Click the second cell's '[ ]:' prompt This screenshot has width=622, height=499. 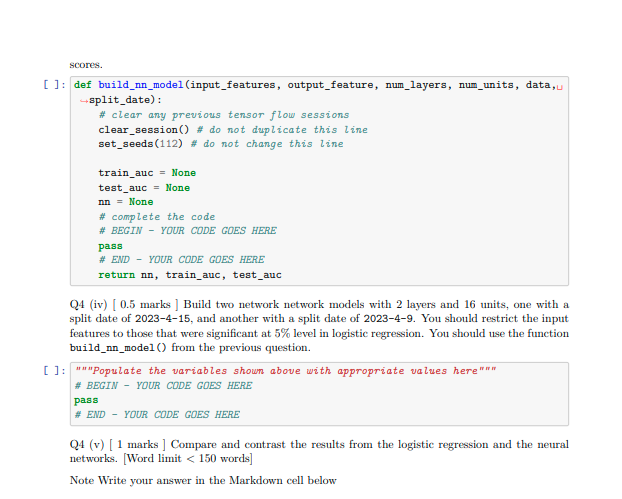pos(54,370)
